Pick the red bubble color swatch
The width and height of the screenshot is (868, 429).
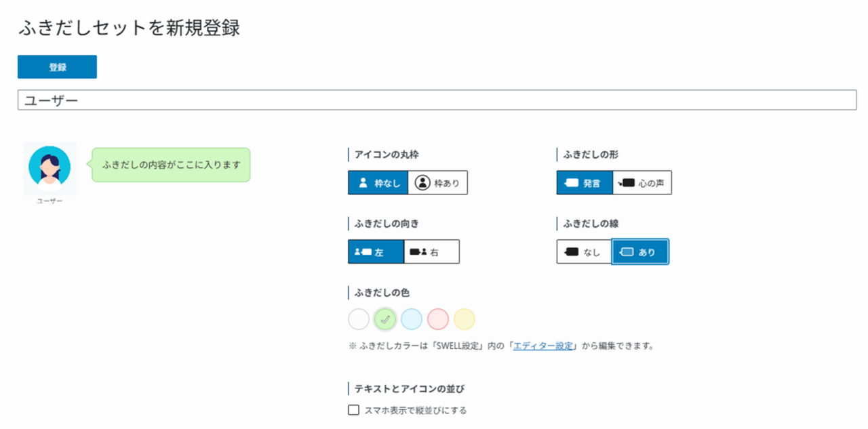[x=438, y=319]
